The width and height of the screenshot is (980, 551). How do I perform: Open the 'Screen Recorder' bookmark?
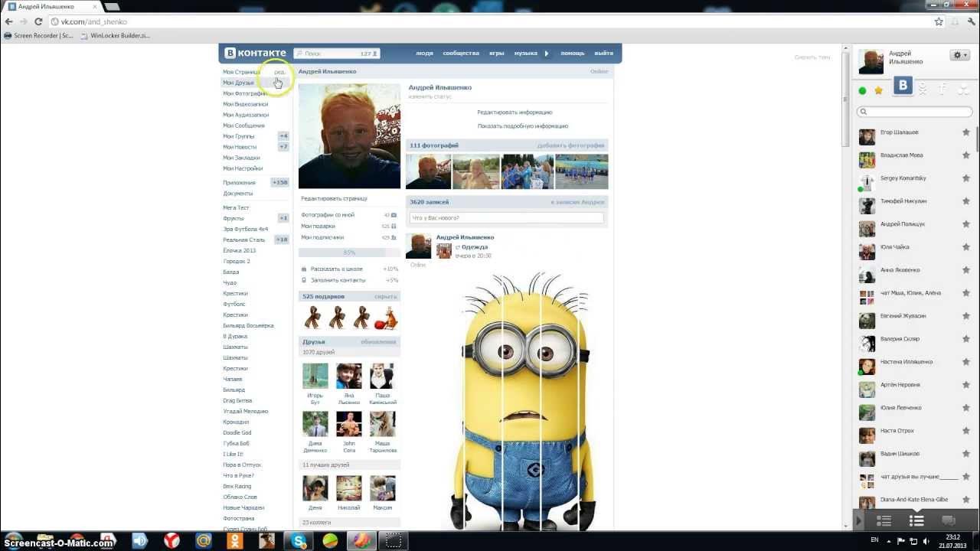(39, 35)
